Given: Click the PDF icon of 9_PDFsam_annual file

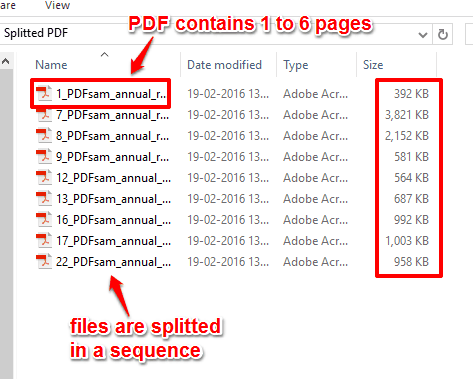Looking at the screenshot, I should (x=44, y=156).
